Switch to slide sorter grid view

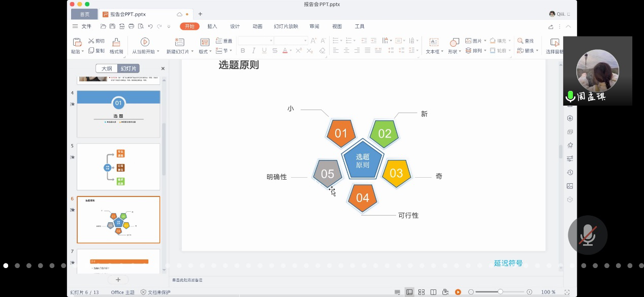tap(422, 292)
